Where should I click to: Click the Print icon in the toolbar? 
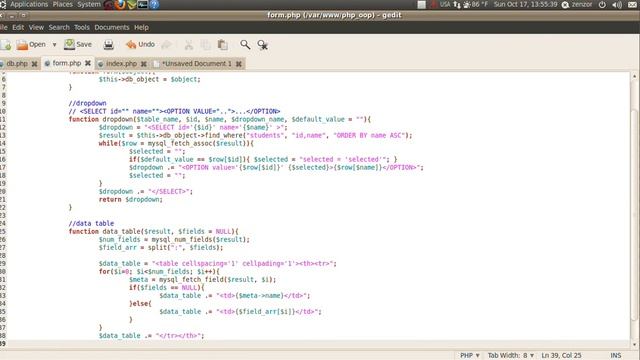[109, 44]
